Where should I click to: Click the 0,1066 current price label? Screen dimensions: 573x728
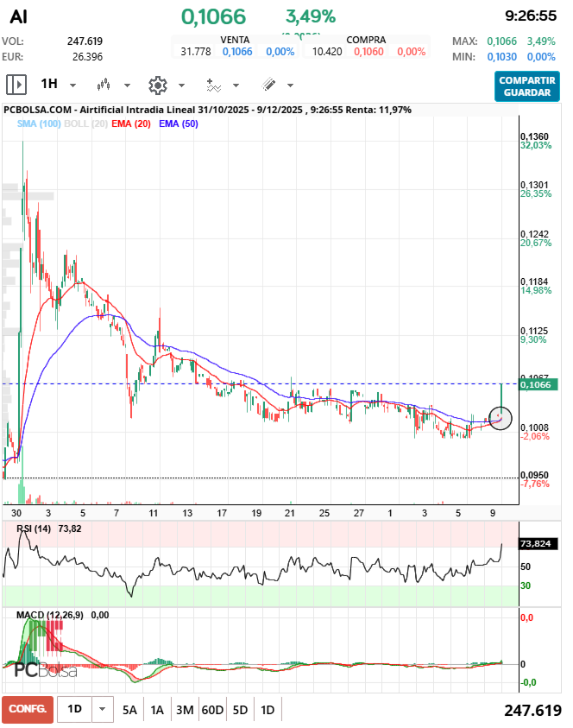click(x=539, y=385)
